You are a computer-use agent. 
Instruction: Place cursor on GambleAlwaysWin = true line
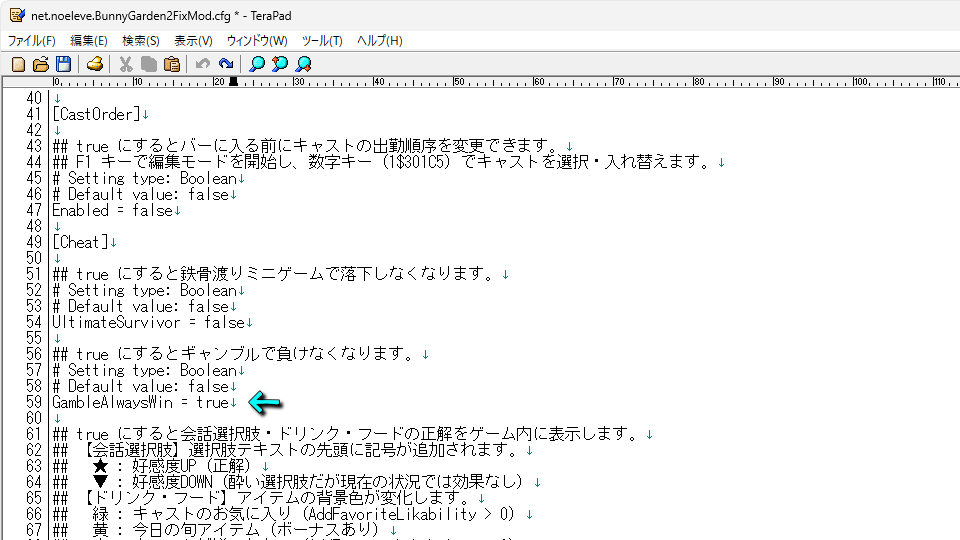tap(140, 403)
